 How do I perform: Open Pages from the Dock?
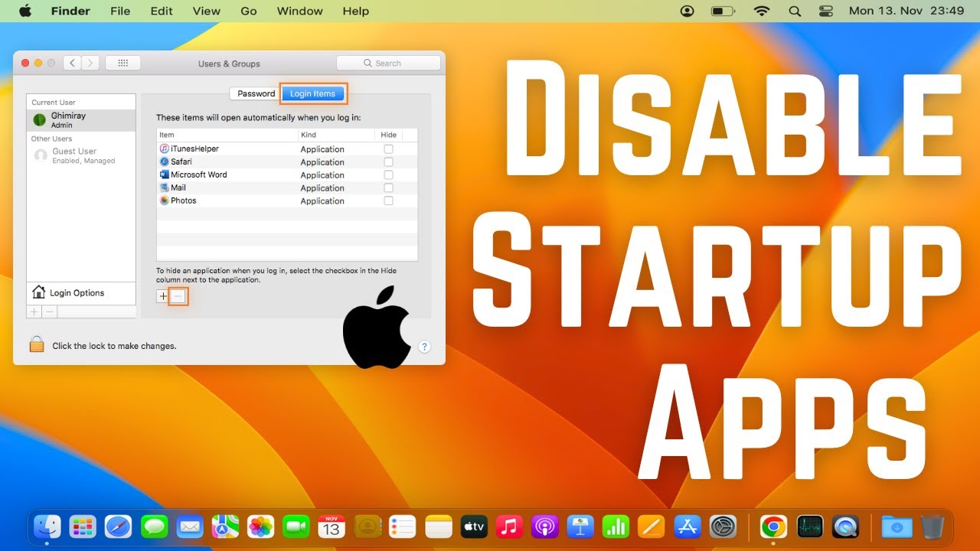(x=652, y=527)
